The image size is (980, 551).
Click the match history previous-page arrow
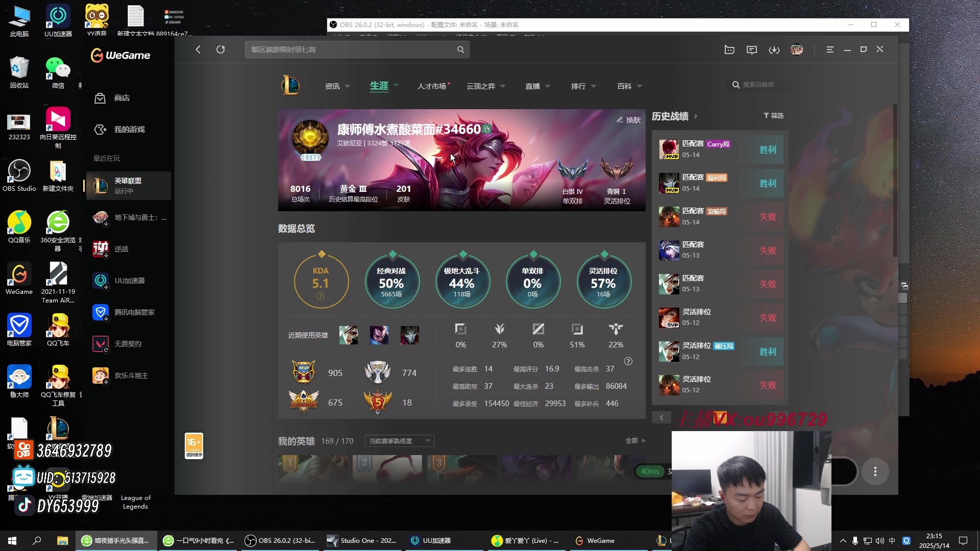tap(661, 417)
